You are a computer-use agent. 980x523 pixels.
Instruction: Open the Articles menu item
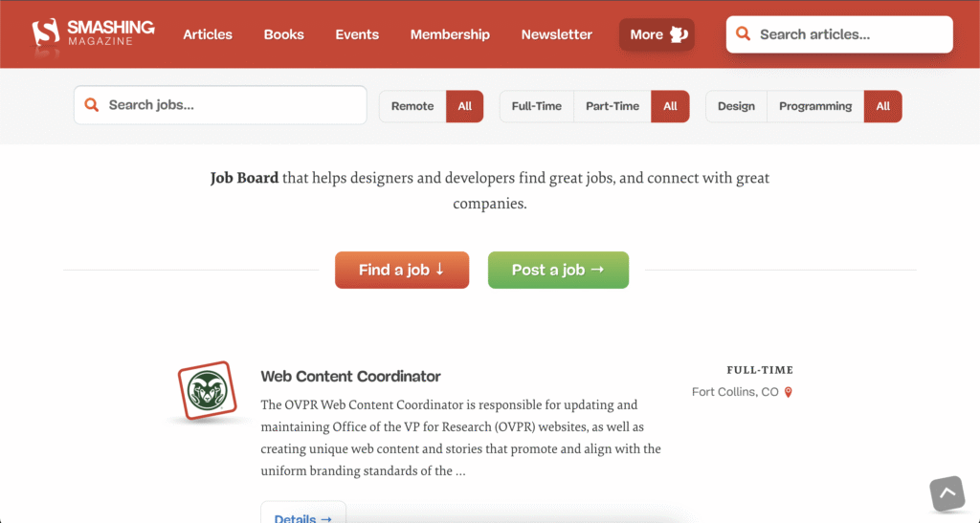(208, 34)
